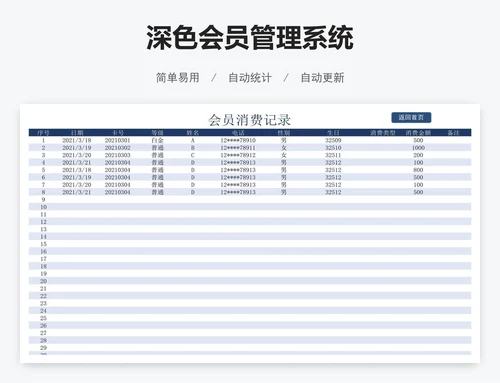Click gender 男 in row 1
Viewport: 500px width, 383px height.
coord(284,140)
